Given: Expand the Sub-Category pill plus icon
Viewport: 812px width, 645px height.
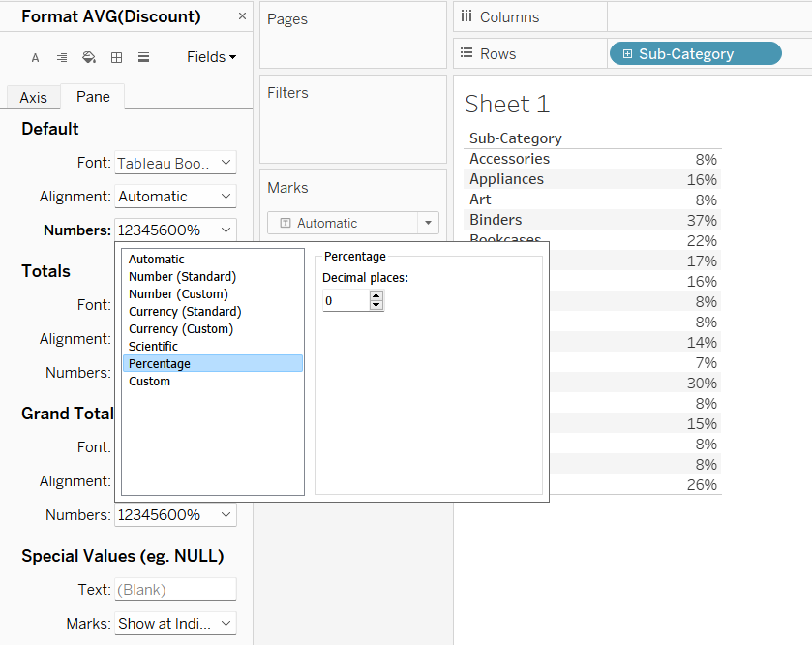Looking at the screenshot, I should [x=626, y=54].
